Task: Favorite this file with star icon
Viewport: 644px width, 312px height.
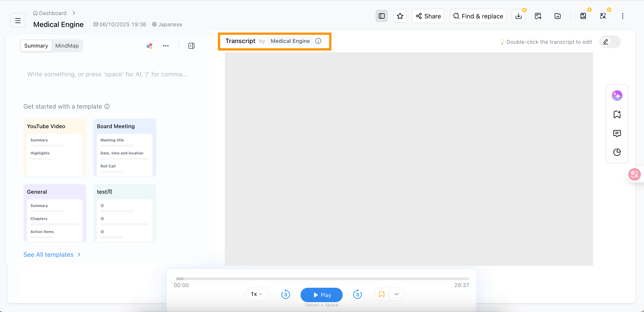Action: coord(400,16)
